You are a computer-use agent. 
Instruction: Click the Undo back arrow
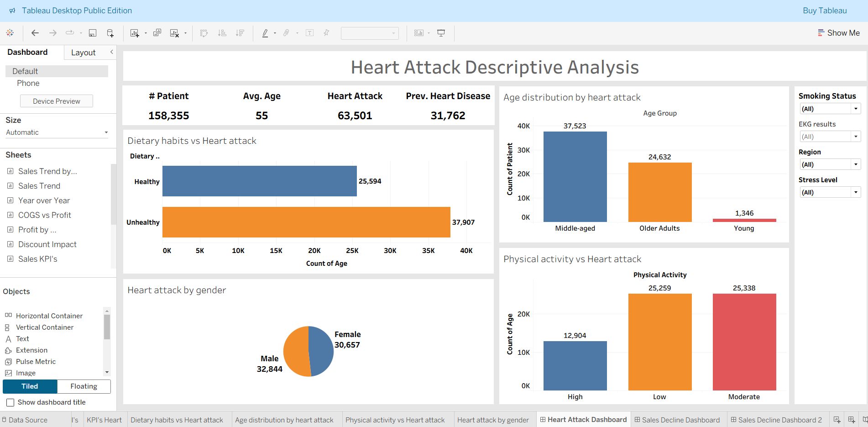(35, 33)
